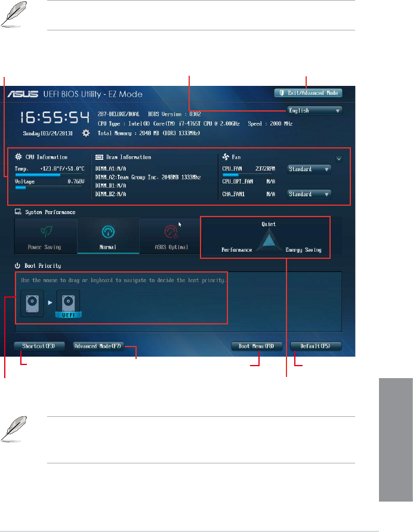Click the Performance label on triangle
The width and height of the screenshot is (413, 532).
[237, 250]
